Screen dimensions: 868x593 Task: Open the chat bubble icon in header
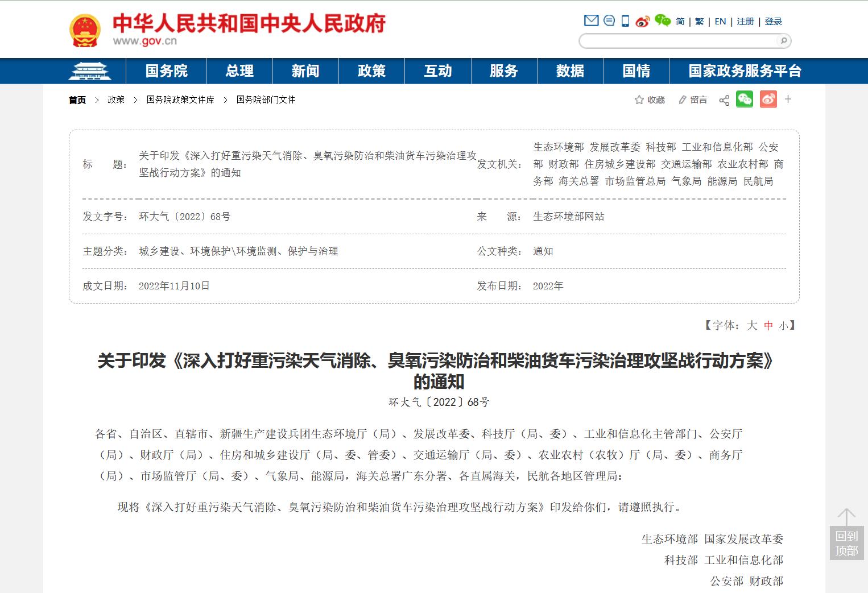[x=609, y=21]
